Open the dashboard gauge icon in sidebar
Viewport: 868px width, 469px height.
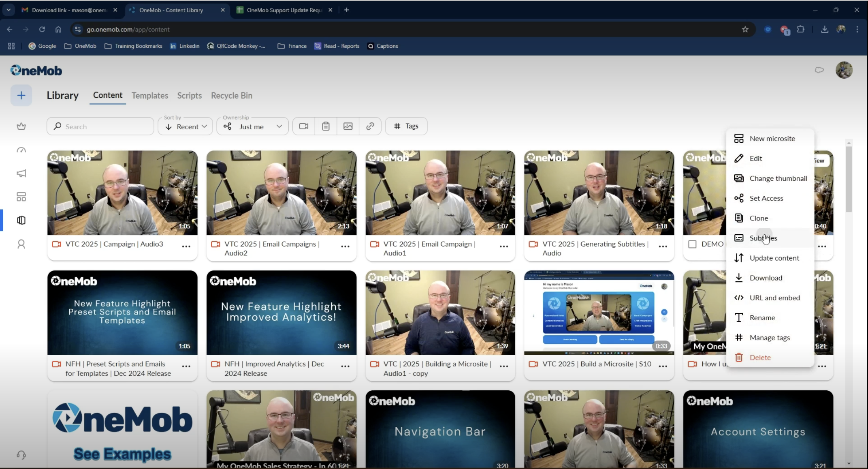click(x=21, y=150)
